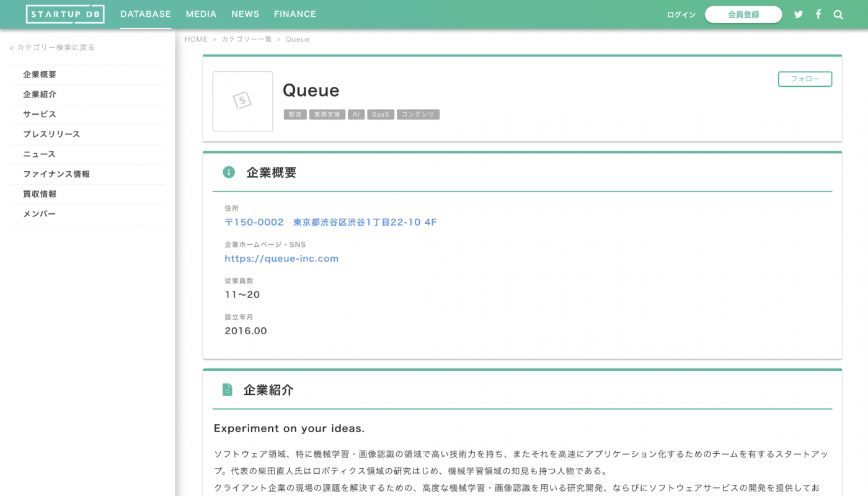This screenshot has width=868, height=496.
Task: Toggle follow with the フォロー button
Action: pos(805,79)
